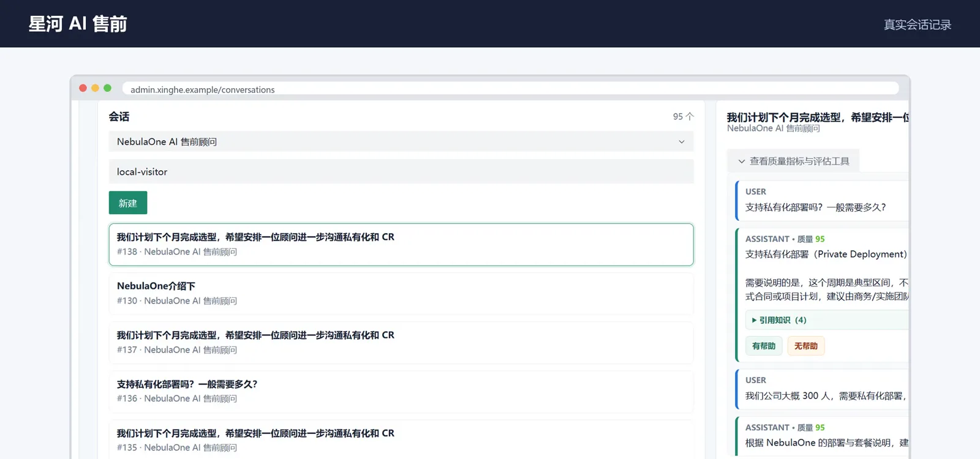
Task: Click the 95 个 conversation count
Action: point(683,116)
